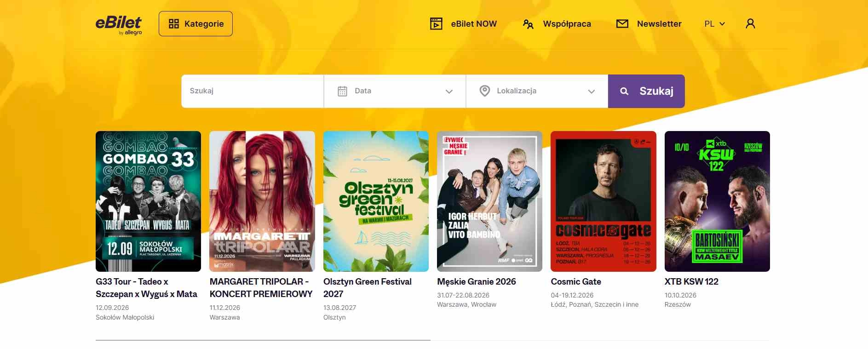Expand the Lokalizacja dropdown chevron
Viewport: 868px width, 349px height.
tap(591, 92)
